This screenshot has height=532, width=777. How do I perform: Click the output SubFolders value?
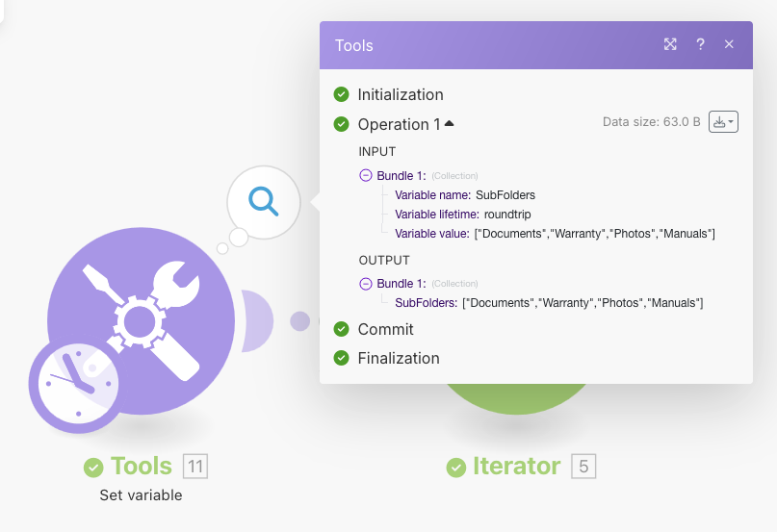(583, 303)
